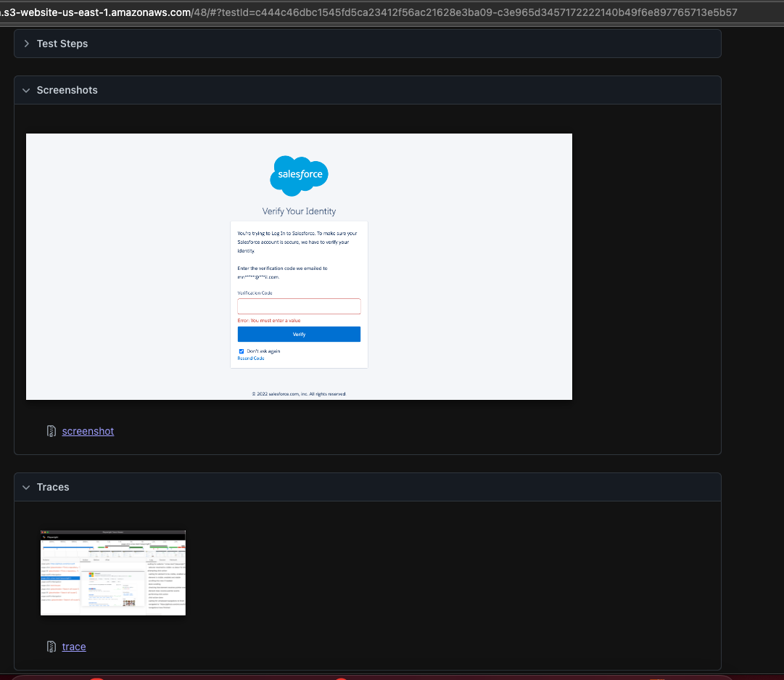This screenshot has height=680, width=784.
Task: Open the Salesforce login screenshot image
Action: coord(299,266)
